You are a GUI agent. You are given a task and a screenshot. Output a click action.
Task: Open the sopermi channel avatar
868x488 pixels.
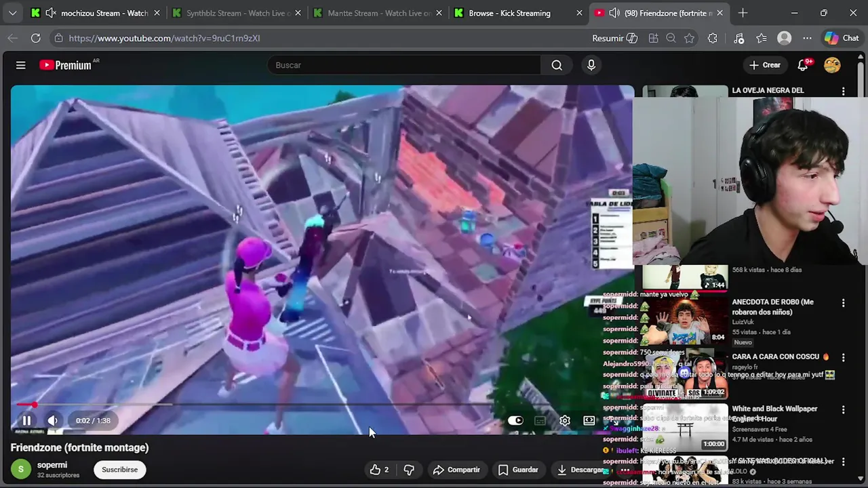[x=21, y=469]
